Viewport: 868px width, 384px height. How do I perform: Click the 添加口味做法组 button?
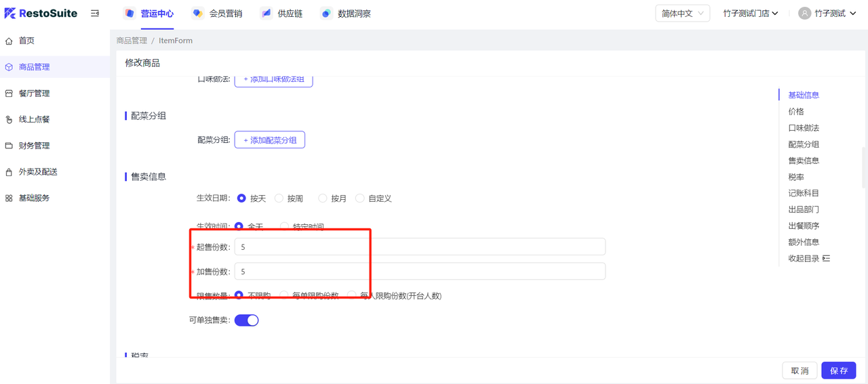(274, 79)
